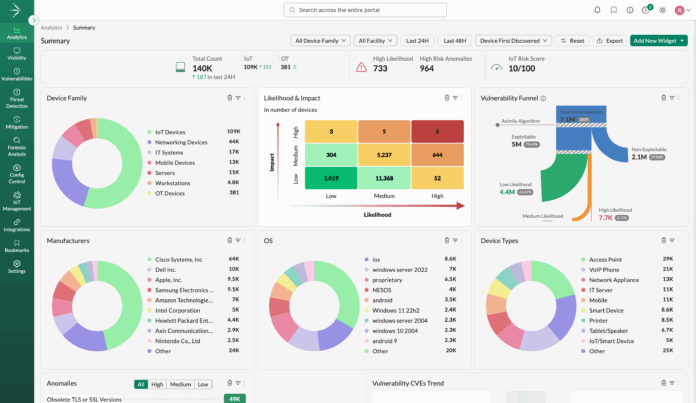The height and width of the screenshot is (403, 696).
Task: Open Forensic Analysis from the sidebar
Action: click(x=16, y=147)
